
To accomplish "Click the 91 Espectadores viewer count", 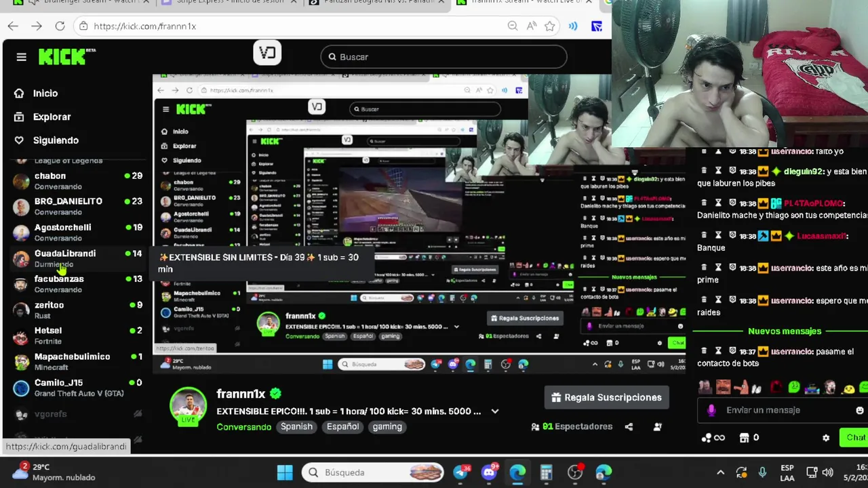I will [x=572, y=426].
